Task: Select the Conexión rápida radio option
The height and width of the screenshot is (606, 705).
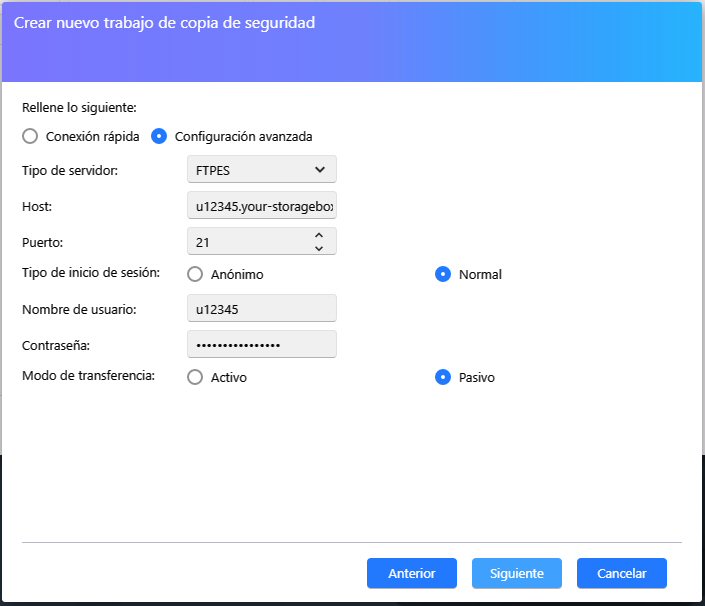Action: [x=30, y=136]
